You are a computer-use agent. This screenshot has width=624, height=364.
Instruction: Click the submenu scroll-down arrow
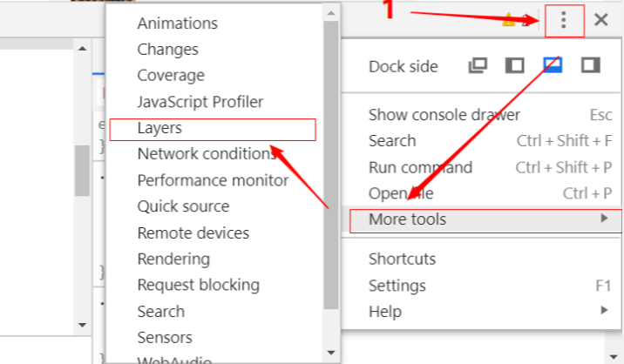(330, 353)
